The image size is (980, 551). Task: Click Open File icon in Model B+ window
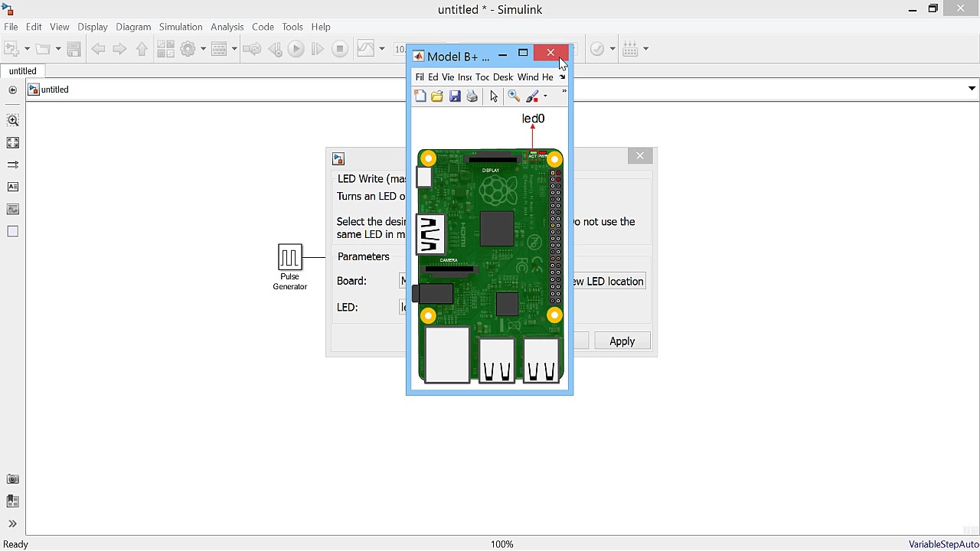tap(437, 96)
